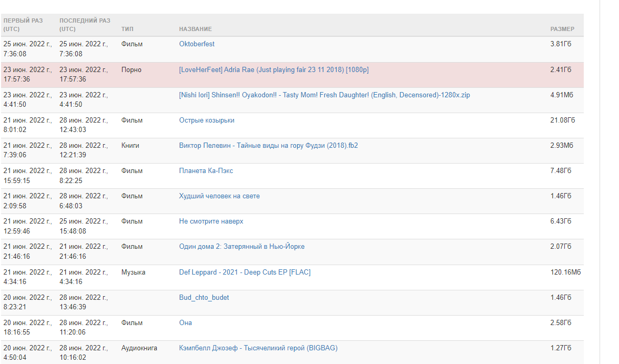This screenshot has width=619, height=364.
Task: Open the Острые козырьки link
Action: click(207, 120)
